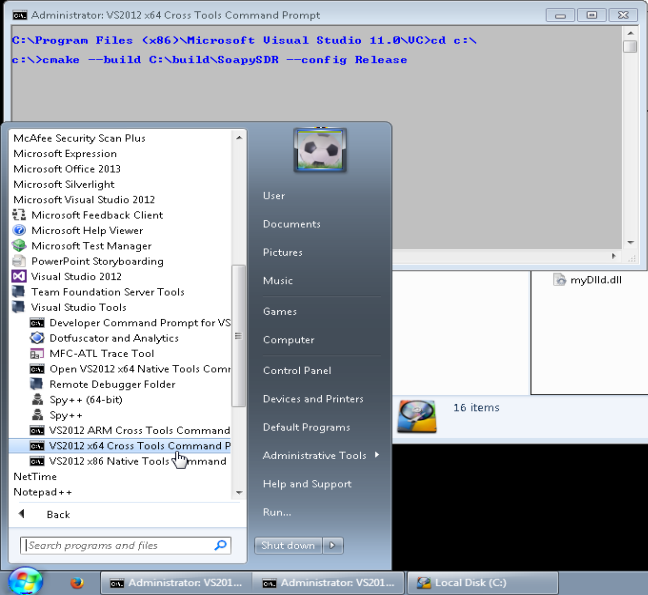Image resolution: width=648 pixels, height=595 pixels.
Task: Maximize the command prompt window
Action: pyautogui.click(x=592, y=15)
